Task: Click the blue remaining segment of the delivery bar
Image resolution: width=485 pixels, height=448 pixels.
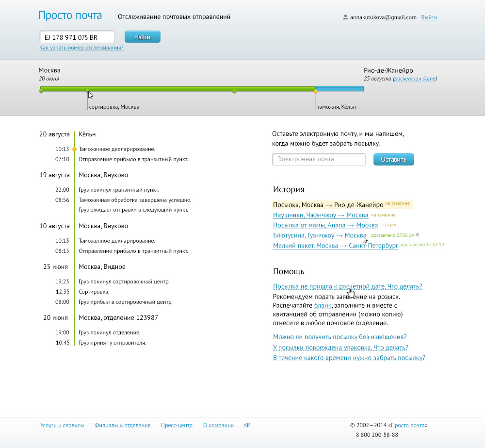Action: click(339, 89)
